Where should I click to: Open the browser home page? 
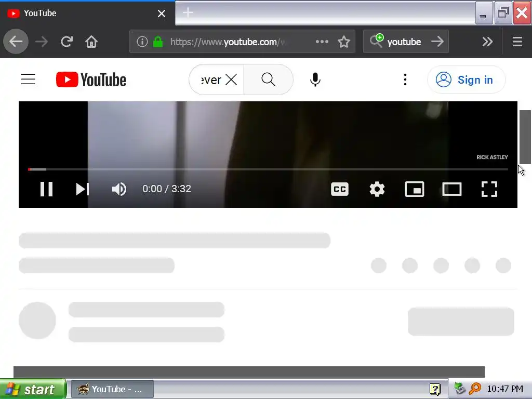(x=91, y=42)
